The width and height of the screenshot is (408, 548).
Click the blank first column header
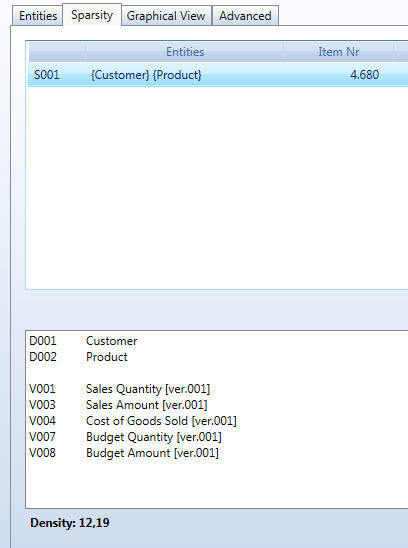tap(57, 52)
